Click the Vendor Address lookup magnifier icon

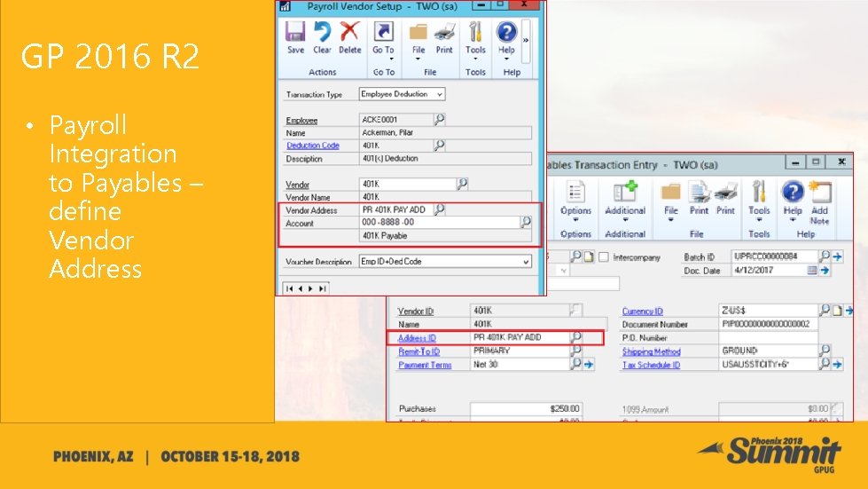click(x=439, y=209)
